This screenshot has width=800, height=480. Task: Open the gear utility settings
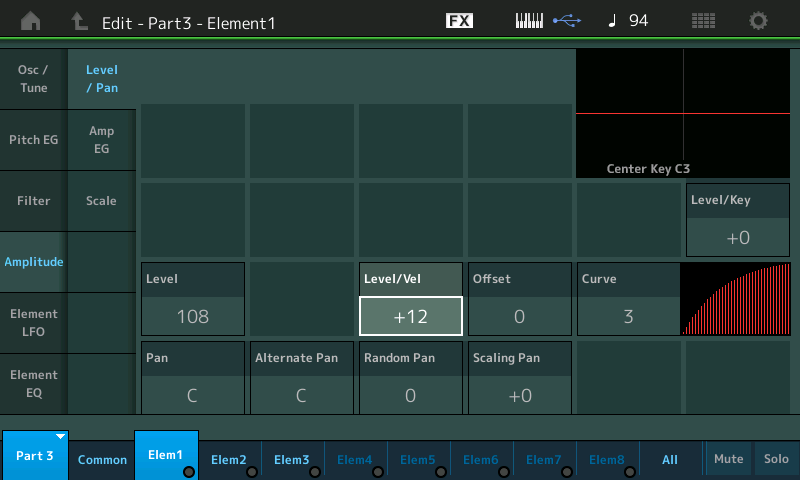click(759, 21)
